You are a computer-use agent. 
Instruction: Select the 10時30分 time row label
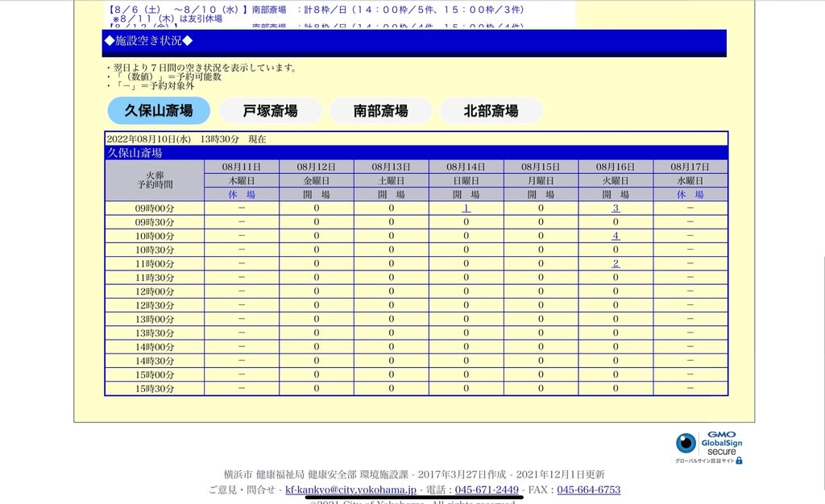click(x=155, y=250)
